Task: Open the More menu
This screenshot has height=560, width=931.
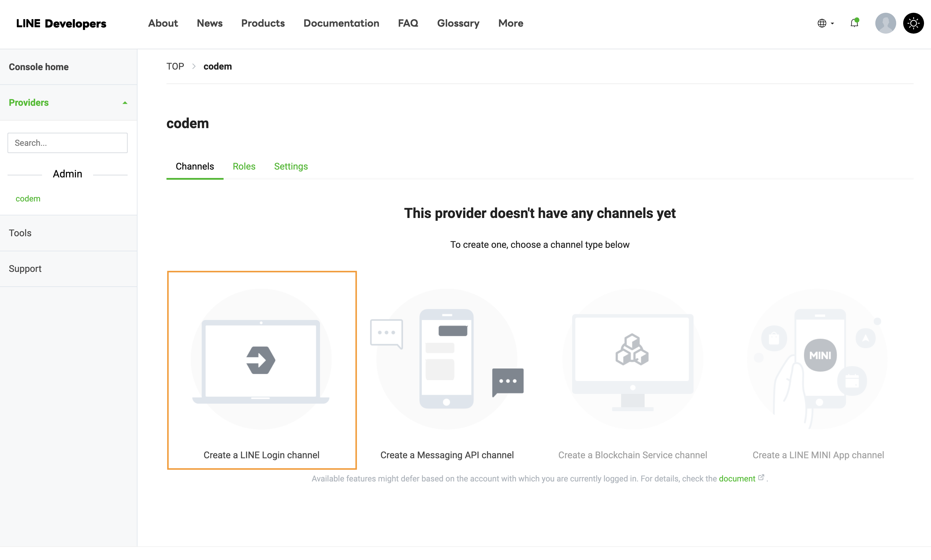Action: 510,23
